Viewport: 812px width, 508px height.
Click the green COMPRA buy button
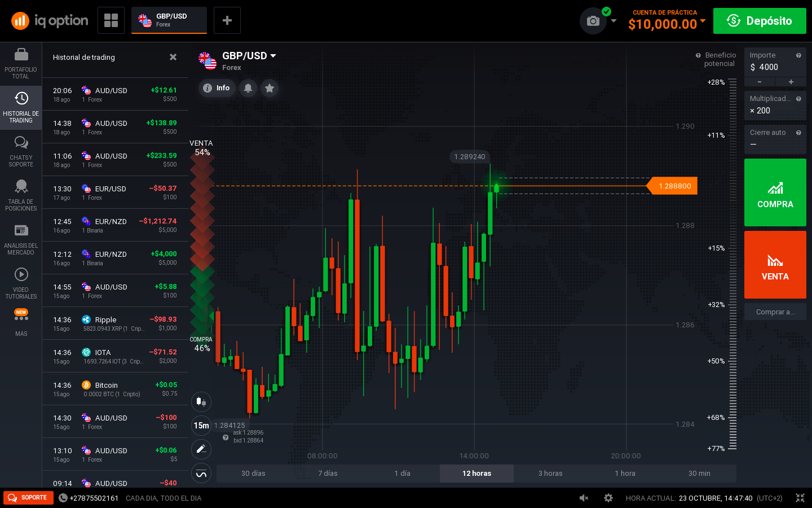click(x=775, y=192)
